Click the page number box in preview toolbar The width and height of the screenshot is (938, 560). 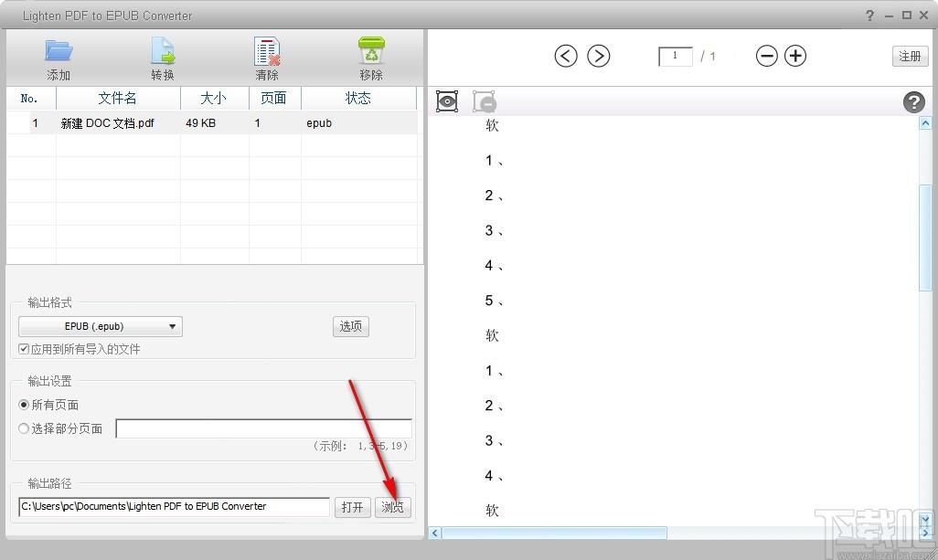(x=676, y=56)
